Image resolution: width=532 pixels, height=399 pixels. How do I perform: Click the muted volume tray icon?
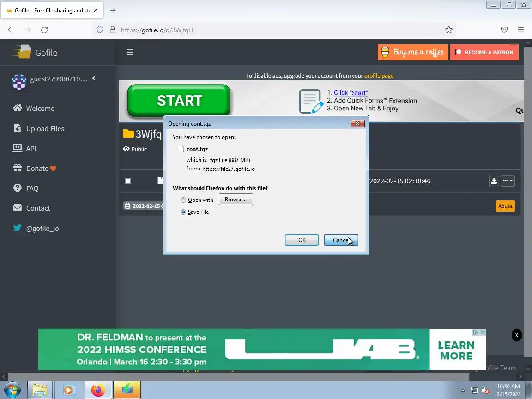click(x=485, y=391)
